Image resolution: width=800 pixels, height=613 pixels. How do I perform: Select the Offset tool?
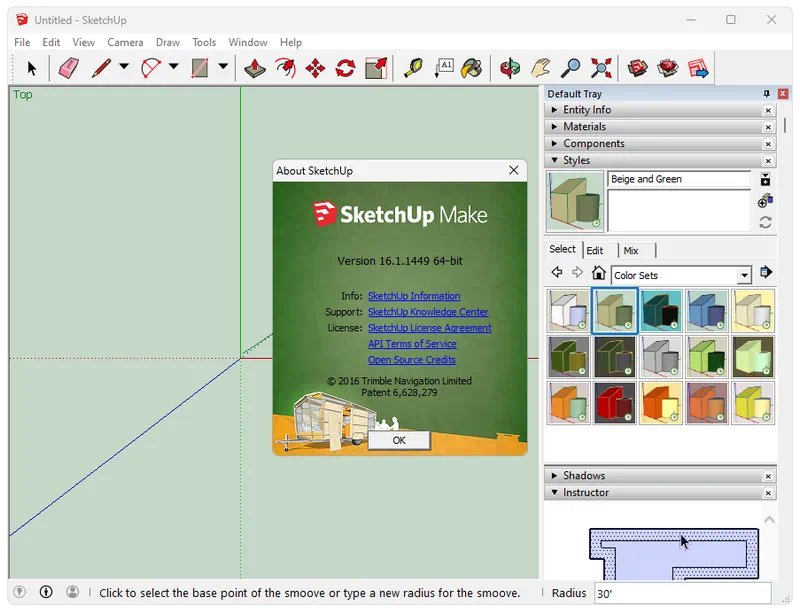pos(285,68)
